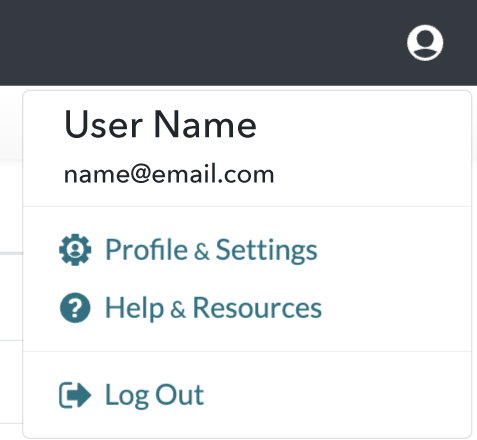The height and width of the screenshot is (440, 477).
Task: Click the word Name in the User Name heading
Action: click(205, 125)
